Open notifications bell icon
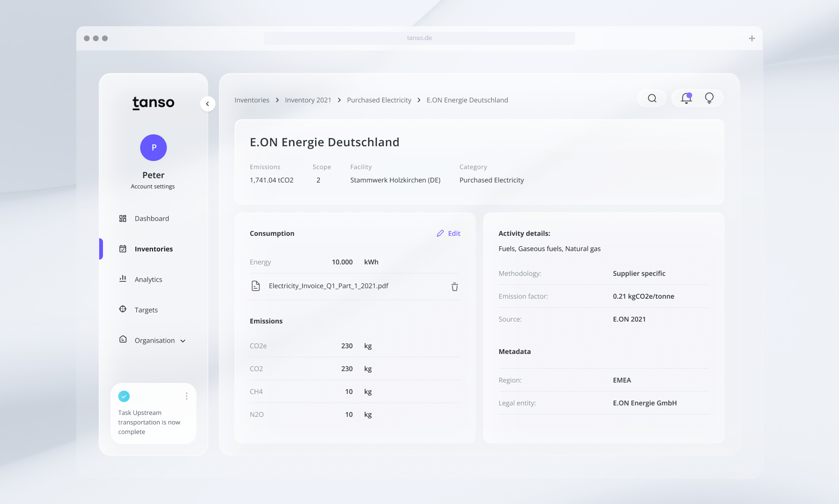The width and height of the screenshot is (839, 504). (686, 98)
